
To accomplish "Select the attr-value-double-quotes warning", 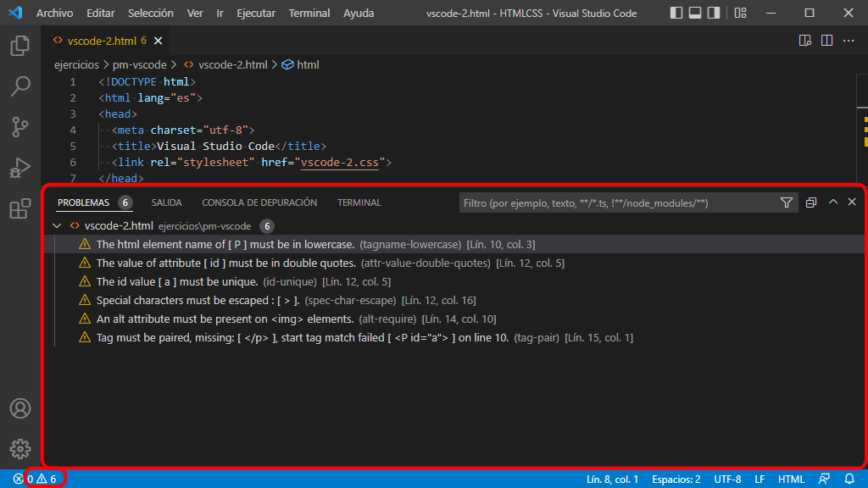I will [x=454, y=263].
